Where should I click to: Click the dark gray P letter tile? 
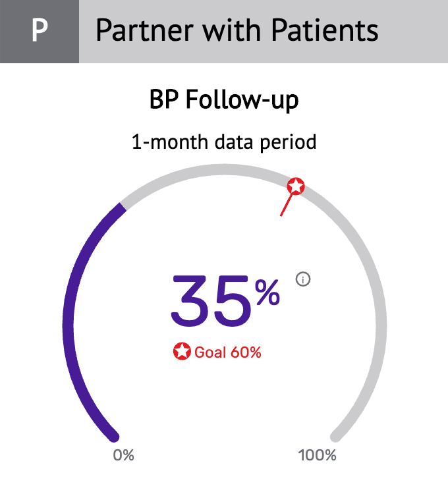tap(40, 32)
